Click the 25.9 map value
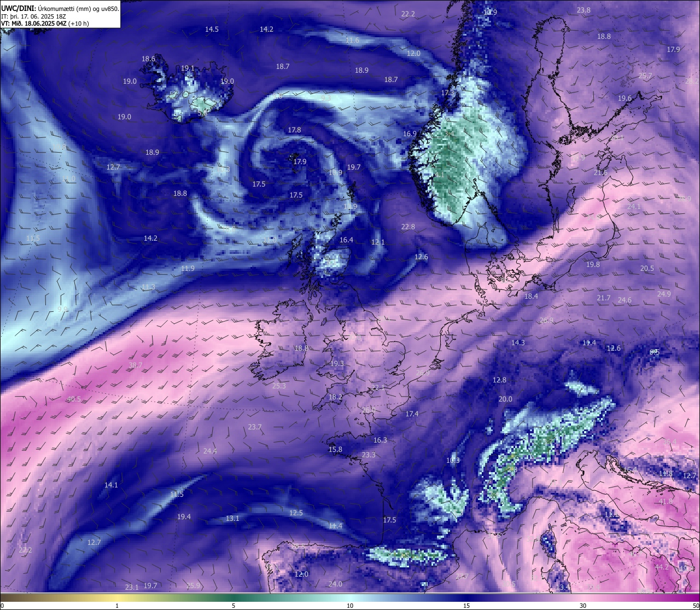 click(193, 585)
